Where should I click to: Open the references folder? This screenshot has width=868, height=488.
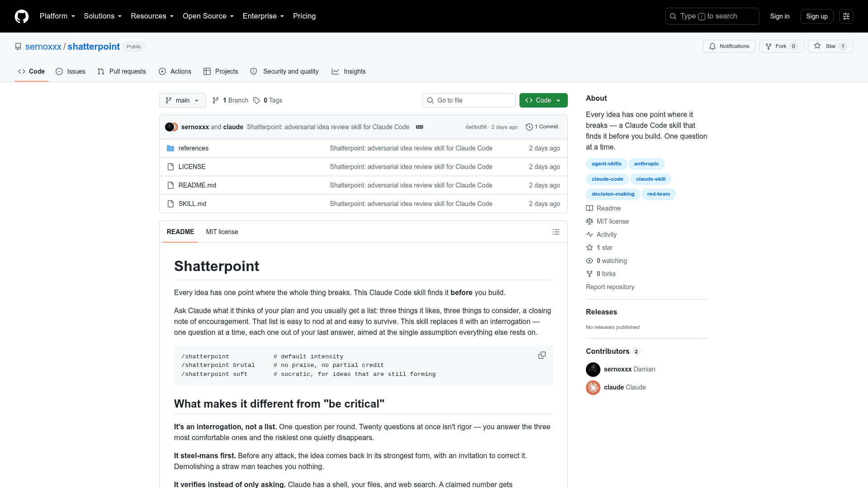(x=193, y=148)
